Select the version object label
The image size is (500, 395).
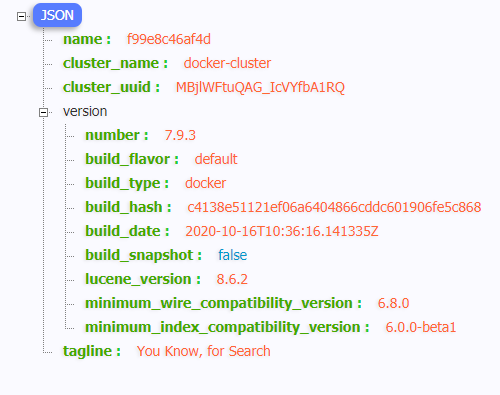click(85, 111)
